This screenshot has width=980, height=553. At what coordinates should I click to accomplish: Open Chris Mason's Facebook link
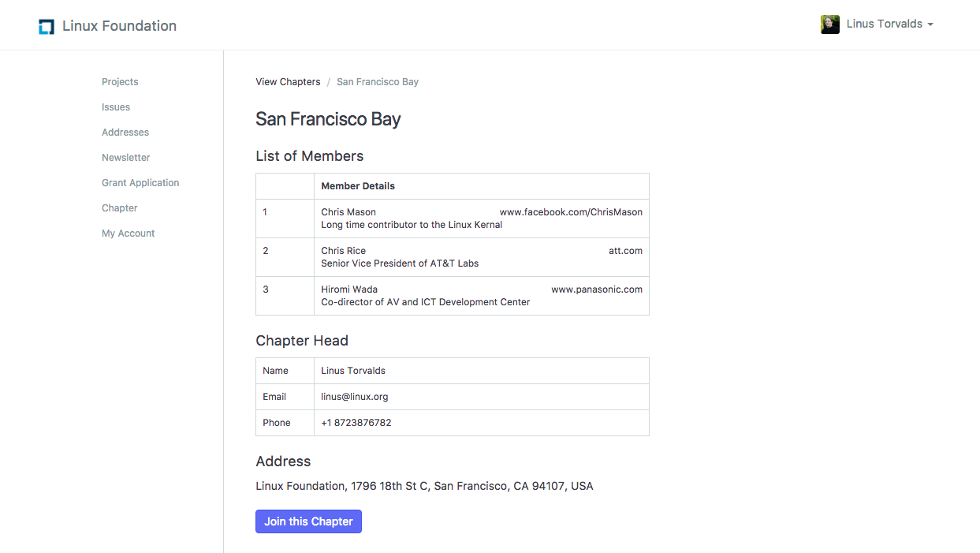click(x=571, y=212)
